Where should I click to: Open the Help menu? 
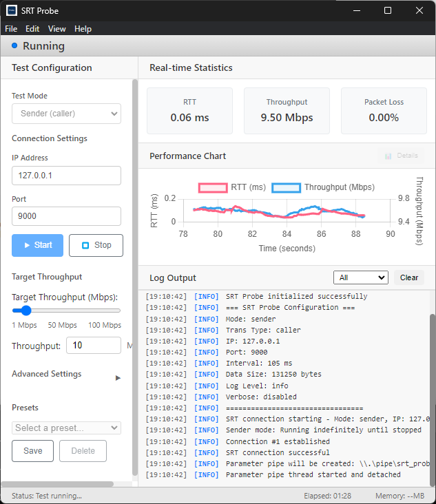point(83,29)
